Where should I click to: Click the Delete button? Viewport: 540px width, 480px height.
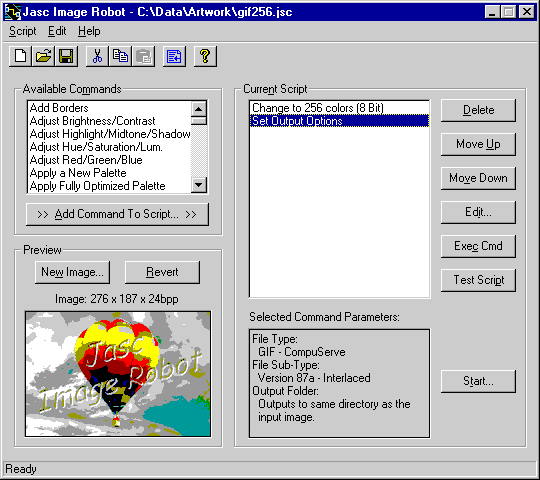click(x=478, y=110)
